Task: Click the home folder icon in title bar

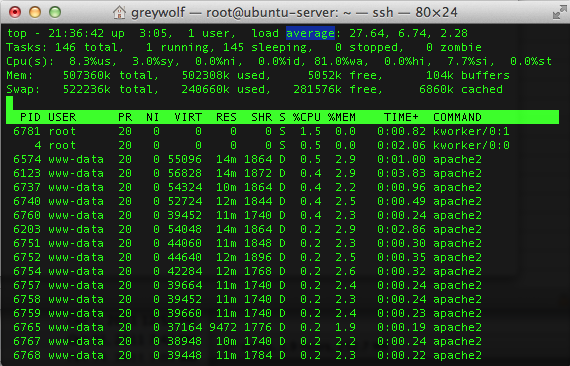Action: click(119, 12)
